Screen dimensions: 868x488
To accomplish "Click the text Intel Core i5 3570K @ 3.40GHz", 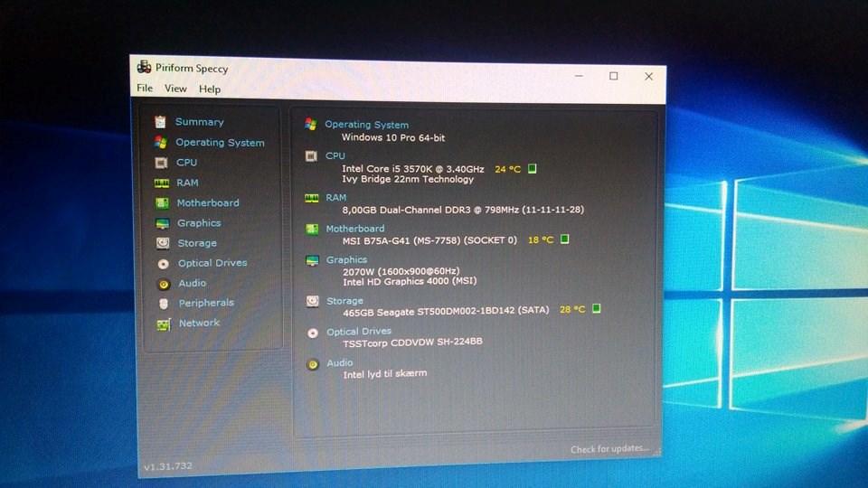I will tap(413, 169).
